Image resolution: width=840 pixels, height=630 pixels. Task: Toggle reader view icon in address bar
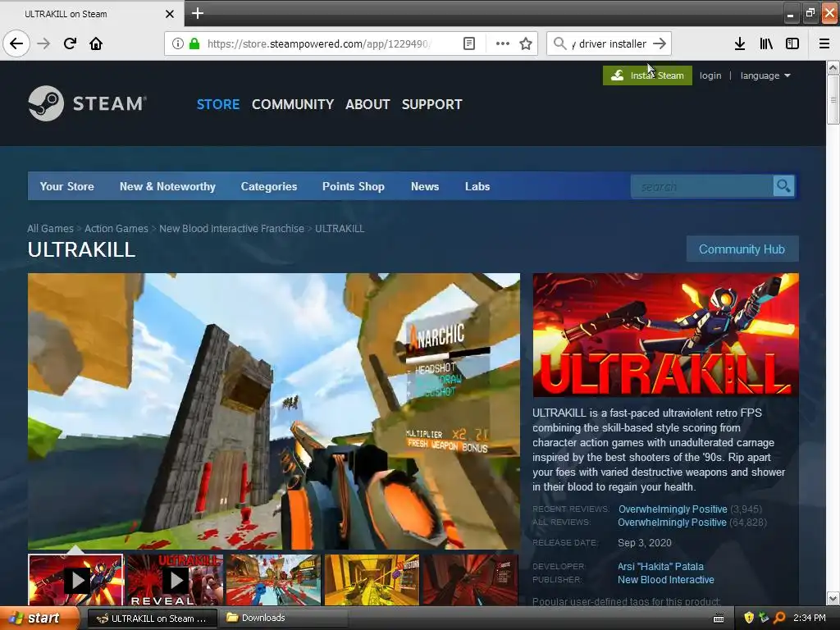[x=469, y=43]
